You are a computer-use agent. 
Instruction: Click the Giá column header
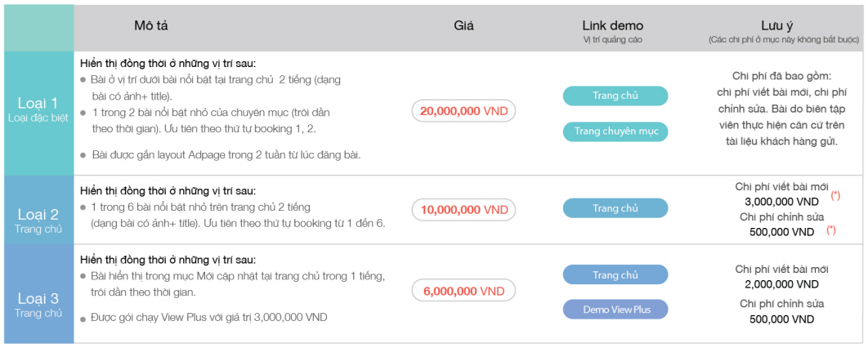(463, 25)
